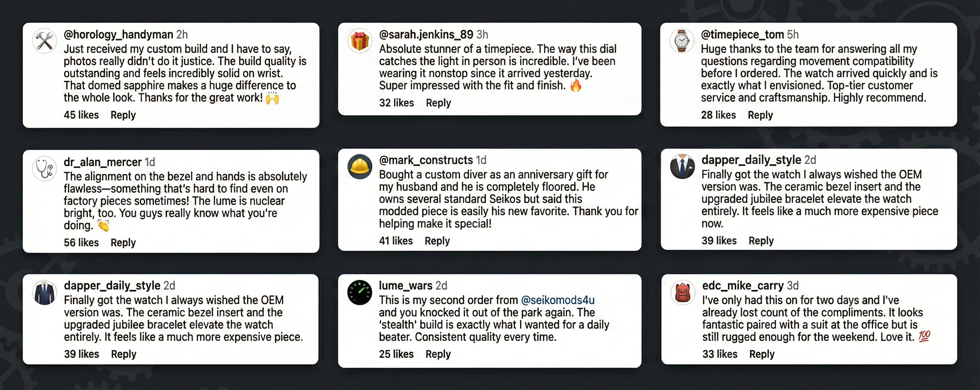Click horology_handyman's crossed tools avatar
This screenshot has height=390, width=980.
click(x=45, y=41)
